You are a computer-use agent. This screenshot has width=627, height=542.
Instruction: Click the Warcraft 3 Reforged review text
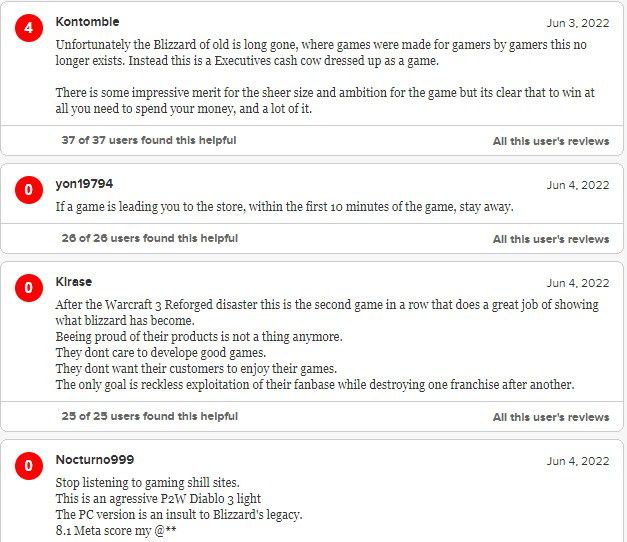327,344
